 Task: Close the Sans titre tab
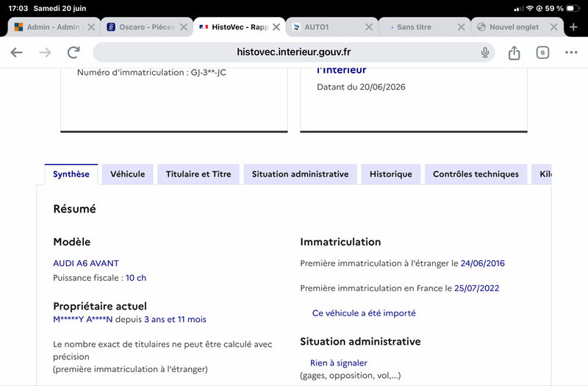click(x=462, y=27)
